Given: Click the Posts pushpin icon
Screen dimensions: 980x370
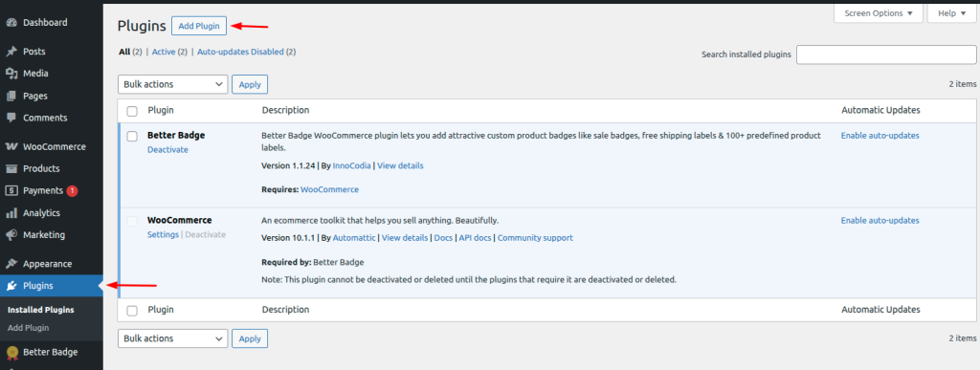Looking at the screenshot, I should (11, 52).
